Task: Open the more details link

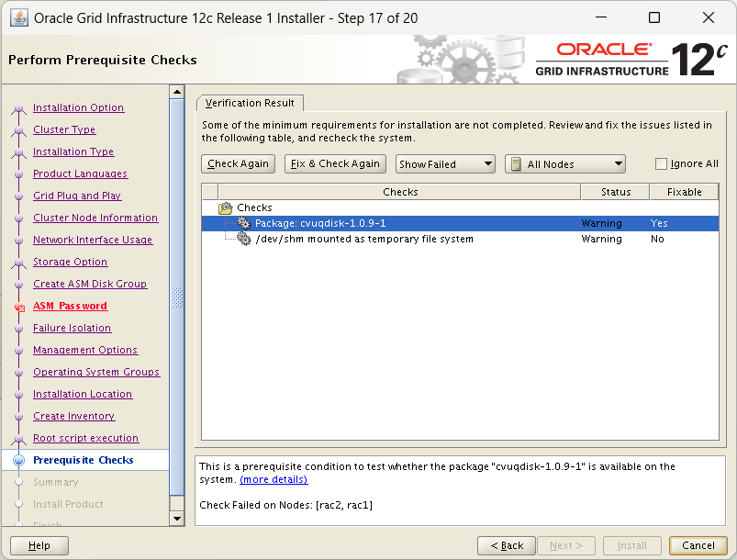Action: tap(274, 479)
